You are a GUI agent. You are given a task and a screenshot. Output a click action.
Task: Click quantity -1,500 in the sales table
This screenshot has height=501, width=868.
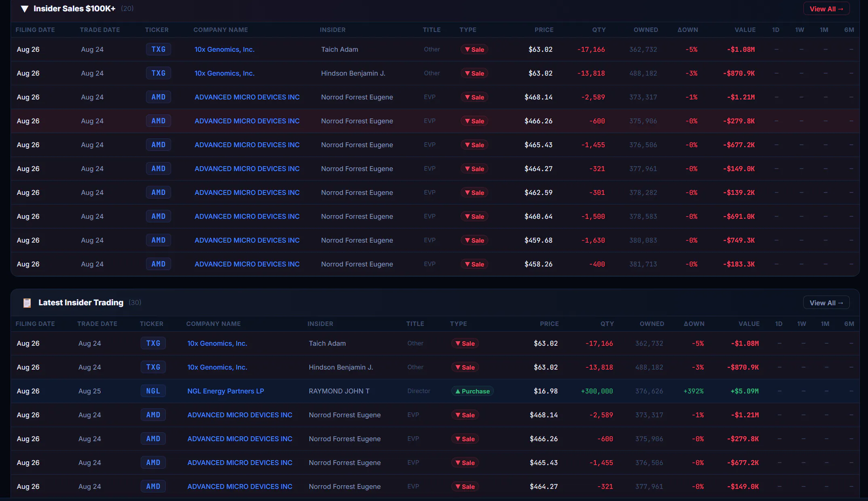593,216
